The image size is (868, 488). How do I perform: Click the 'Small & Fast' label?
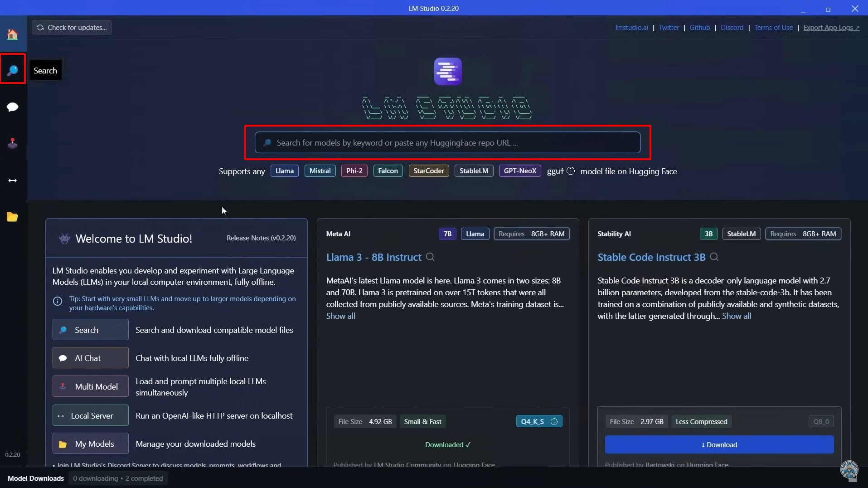tap(422, 422)
